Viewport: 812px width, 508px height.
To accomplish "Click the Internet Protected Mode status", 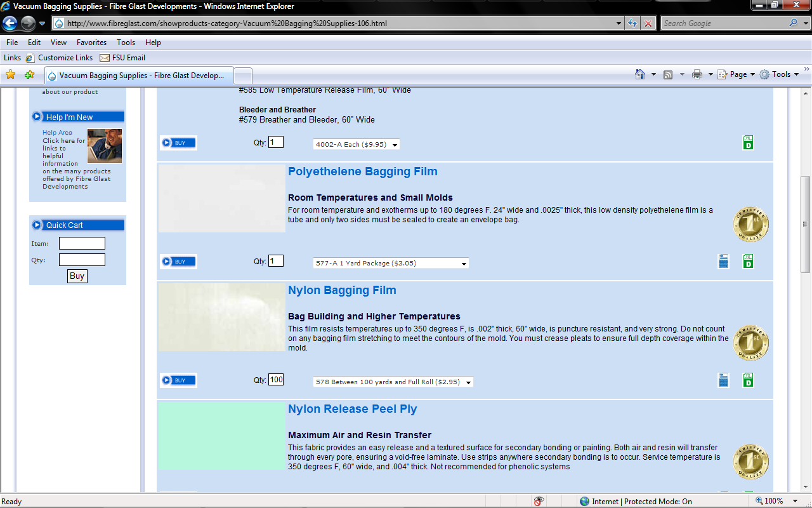I will coord(636,501).
